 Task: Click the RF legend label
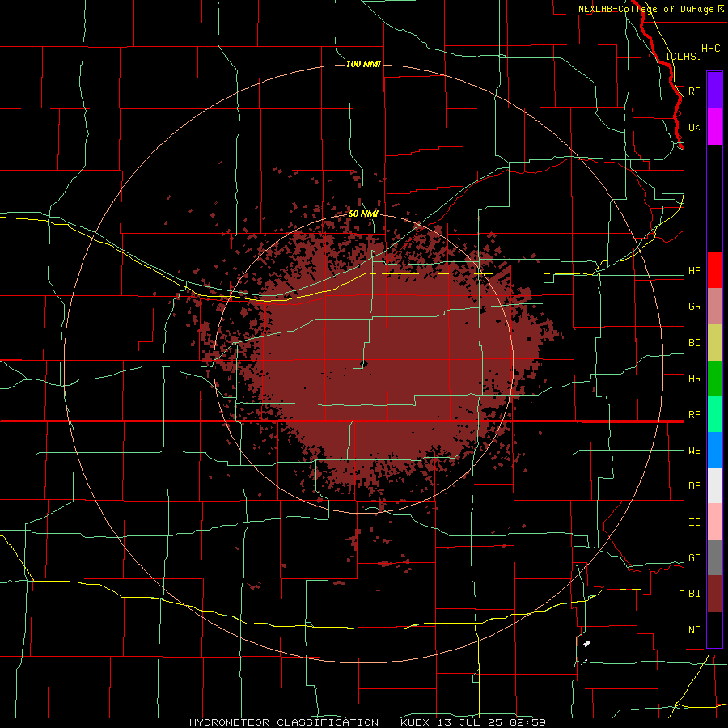pyautogui.click(x=694, y=91)
